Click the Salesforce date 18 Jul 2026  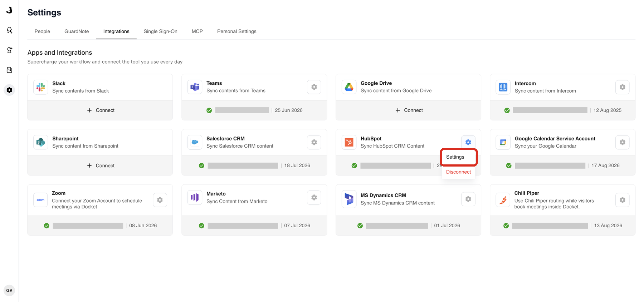(297, 165)
